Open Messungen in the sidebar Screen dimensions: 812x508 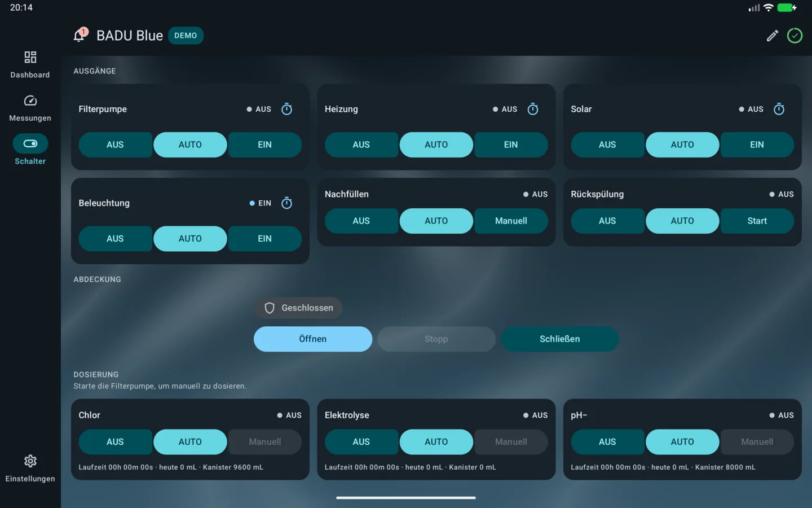pyautogui.click(x=30, y=108)
